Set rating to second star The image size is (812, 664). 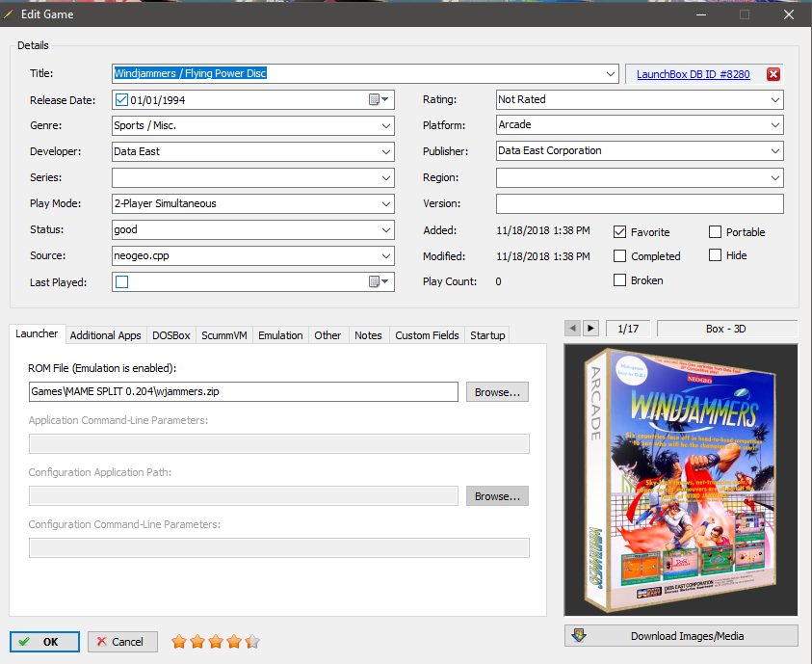coord(197,642)
